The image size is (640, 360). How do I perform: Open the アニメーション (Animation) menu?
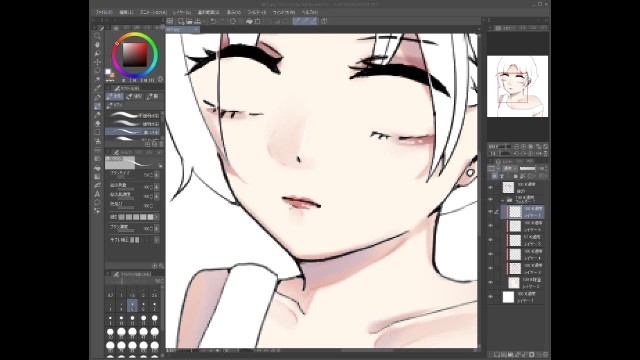point(153,12)
